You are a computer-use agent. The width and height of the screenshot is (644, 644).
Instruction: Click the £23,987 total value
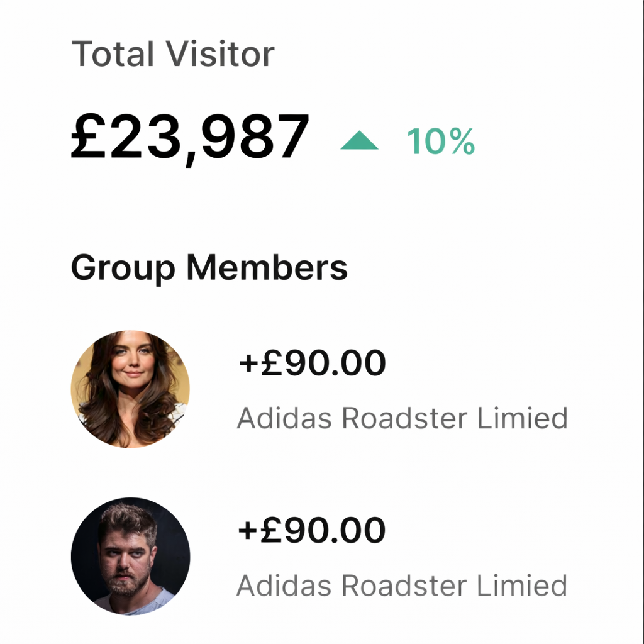click(x=190, y=138)
